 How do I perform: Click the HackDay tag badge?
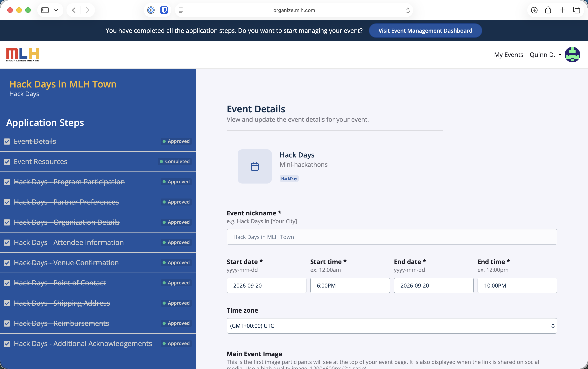pos(289,179)
